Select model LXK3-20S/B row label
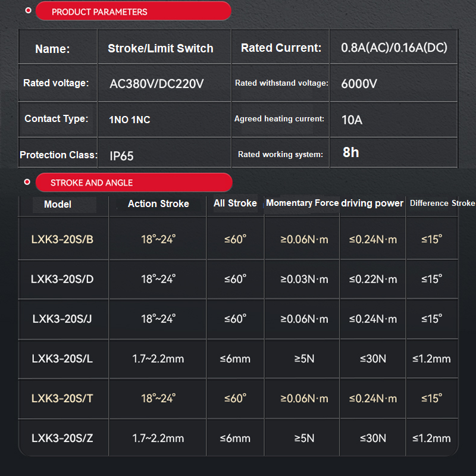Image resolution: width=476 pixels, height=476 pixels. point(62,239)
